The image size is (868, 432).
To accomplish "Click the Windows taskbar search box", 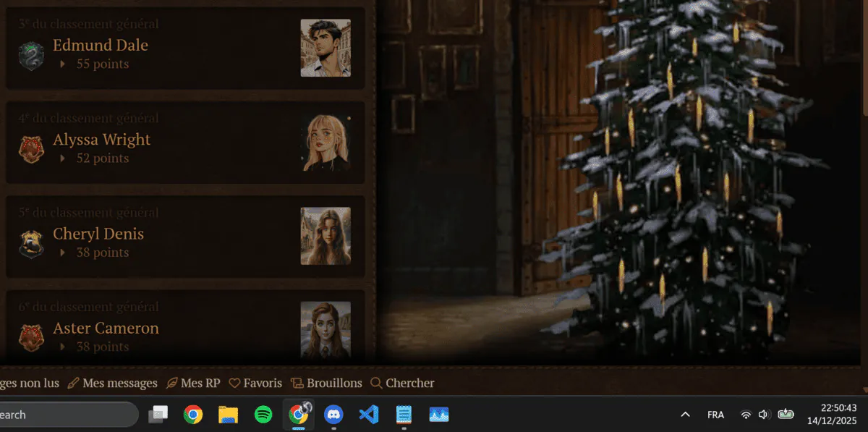I will coord(68,415).
